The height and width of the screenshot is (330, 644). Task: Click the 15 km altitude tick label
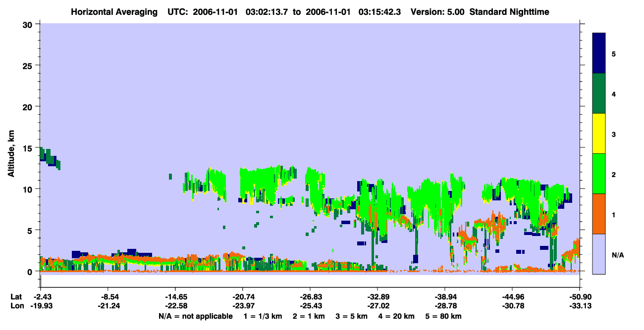click(29, 148)
